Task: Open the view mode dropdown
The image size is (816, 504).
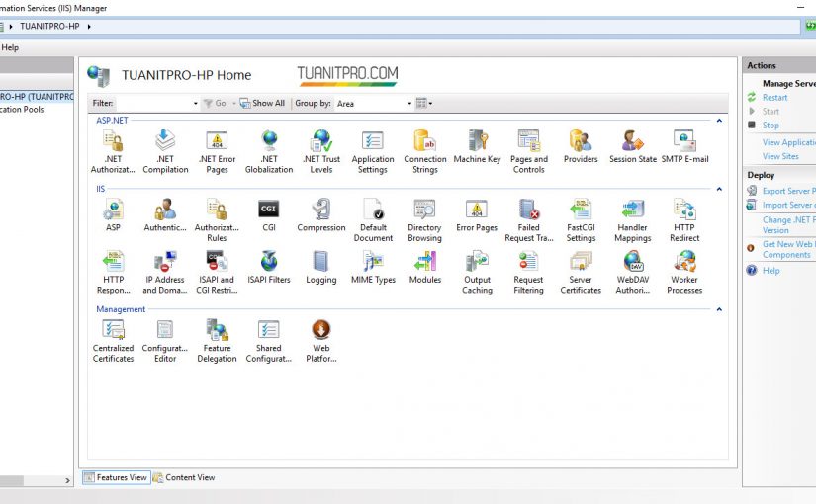Action: click(424, 103)
